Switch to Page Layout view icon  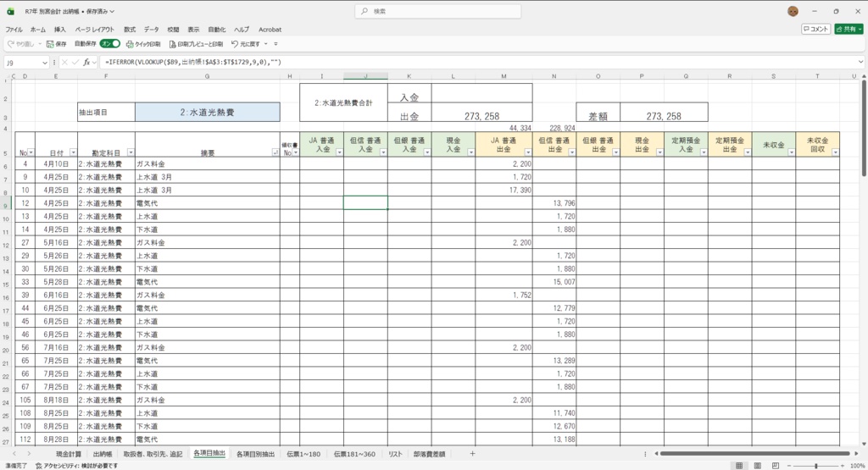[757, 466]
